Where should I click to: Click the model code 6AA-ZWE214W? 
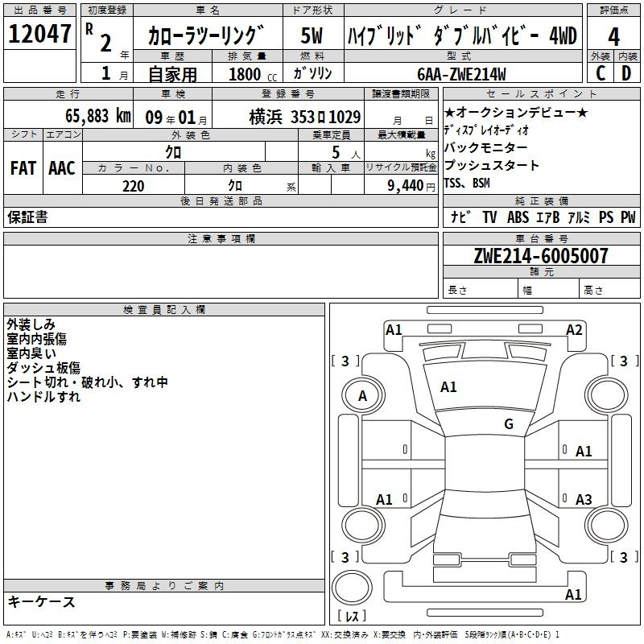click(461, 74)
